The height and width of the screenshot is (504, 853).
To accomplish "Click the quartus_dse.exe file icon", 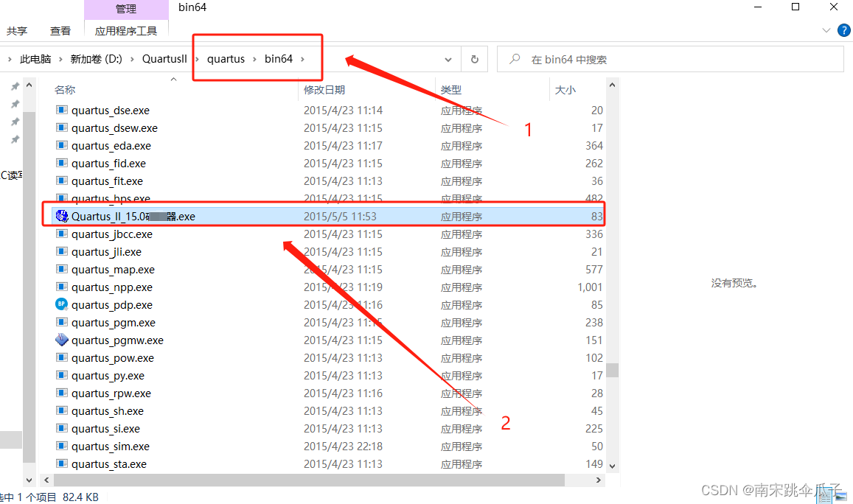I will pos(62,110).
